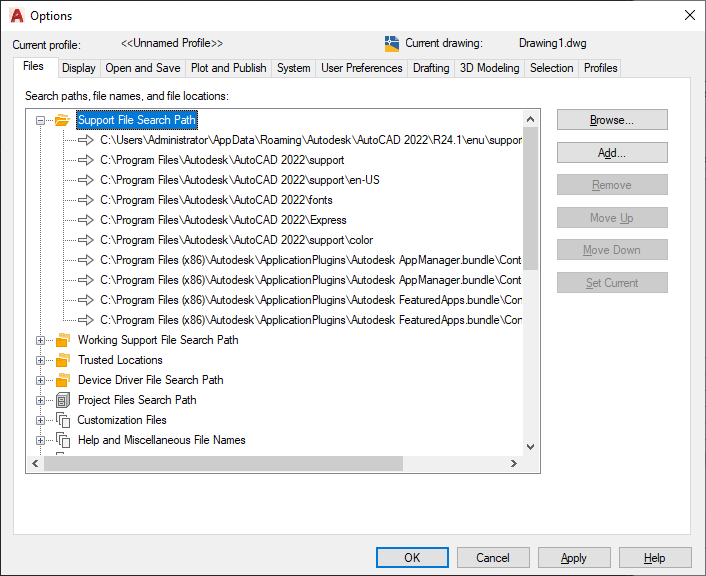Click the horizontal scrollbar right arrow
This screenshot has width=706, height=576.
click(x=514, y=463)
